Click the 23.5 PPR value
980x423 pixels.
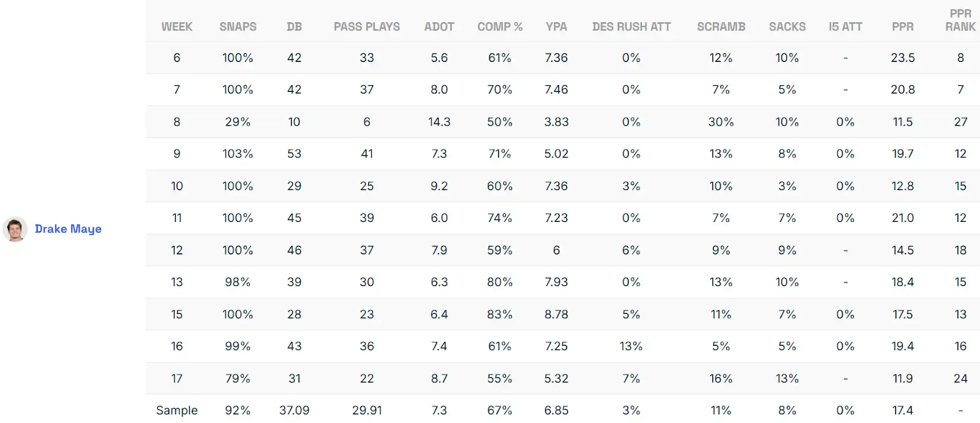click(x=903, y=58)
